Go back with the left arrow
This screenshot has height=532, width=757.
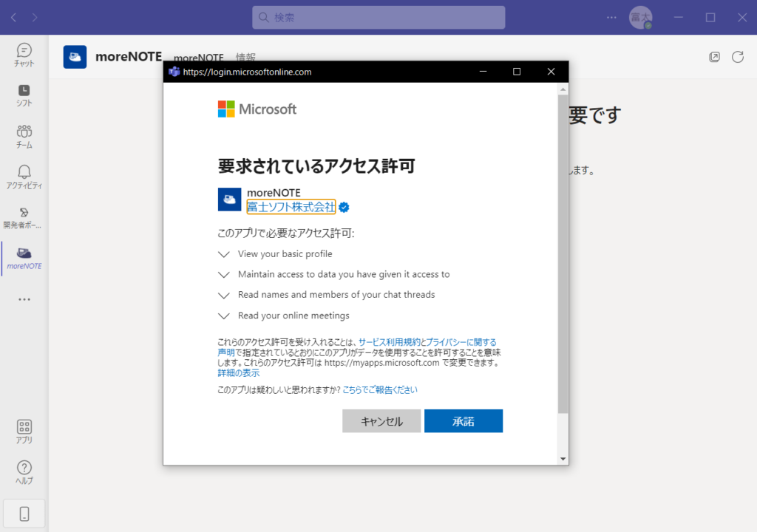tap(13, 18)
